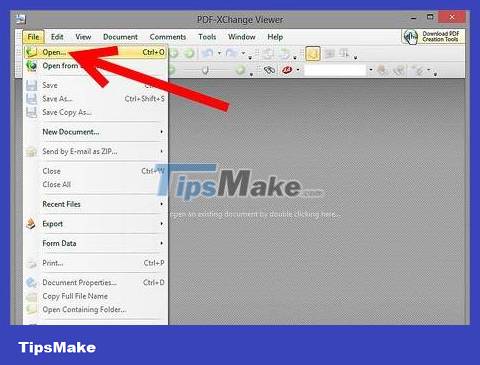The image size is (480, 365).
Task: Click the PDF-XChange application icon in title bar
Action: (21, 19)
